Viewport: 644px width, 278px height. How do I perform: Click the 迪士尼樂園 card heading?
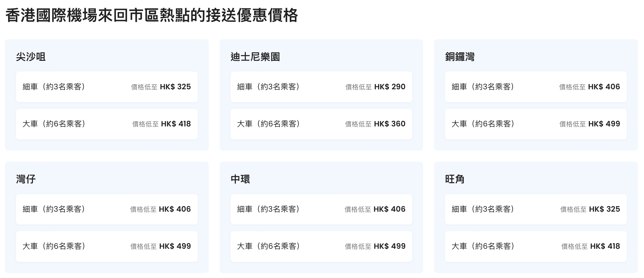click(255, 57)
